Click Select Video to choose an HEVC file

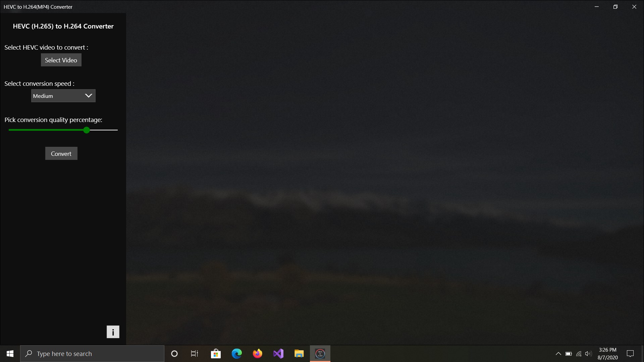pos(61,60)
